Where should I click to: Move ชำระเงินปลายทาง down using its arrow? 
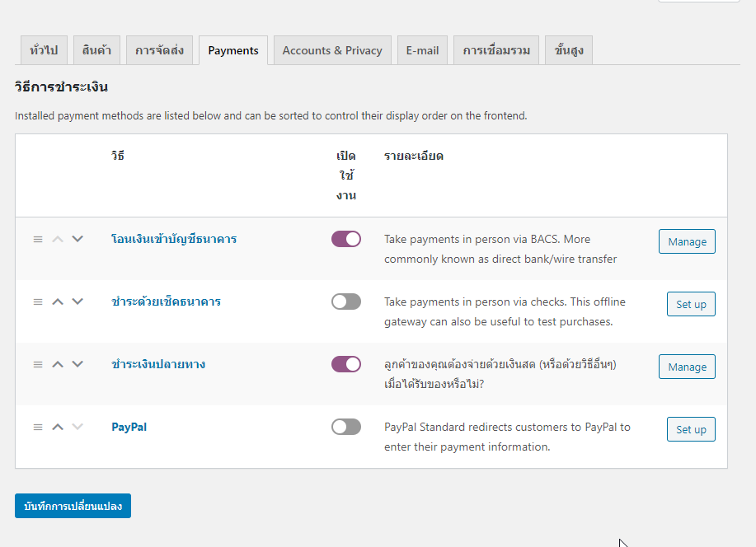pyautogui.click(x=77, y=364)
